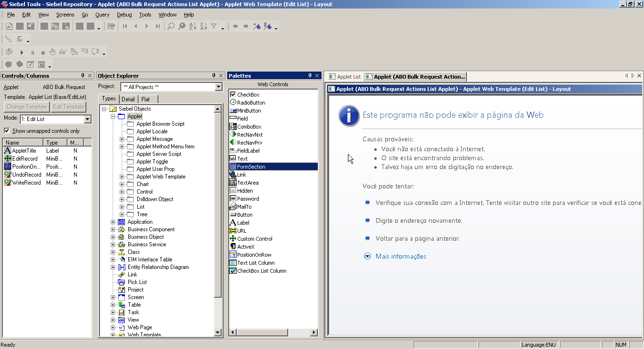The image size is (644, 349).
Task: Click the Mais informações link
Action: [401, 256]
